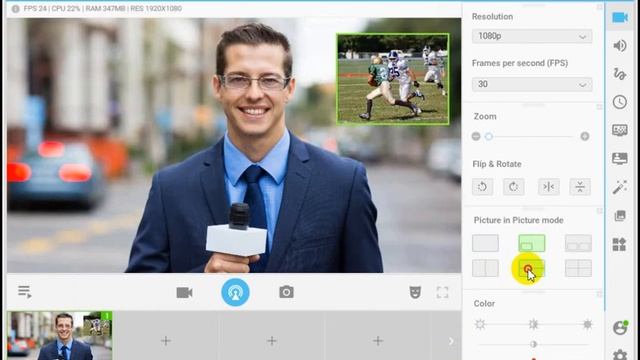This screenshot has height=360, width=640.
Task: Open the Resolution 1080p dropdown
Action: click(x=532, y=36)
